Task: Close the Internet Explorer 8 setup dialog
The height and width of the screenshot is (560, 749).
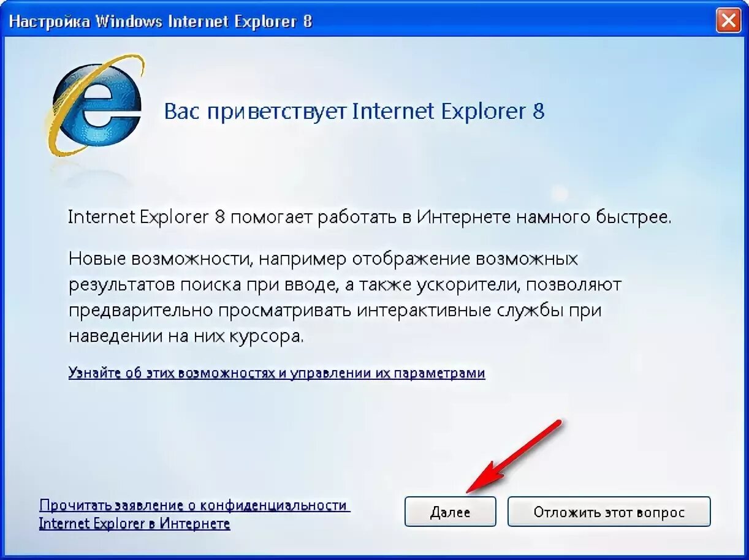Action: pyautogui.click(x=728, y=21)
